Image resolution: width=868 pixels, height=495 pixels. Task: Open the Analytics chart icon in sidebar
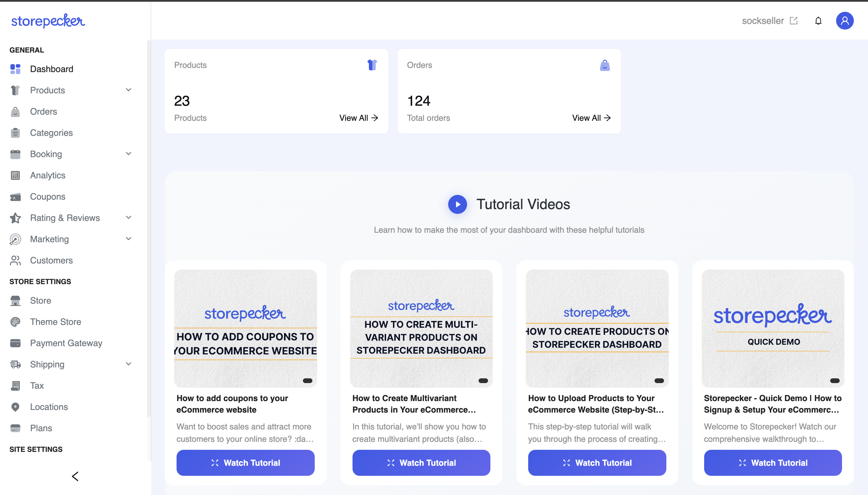click(15, 175)
